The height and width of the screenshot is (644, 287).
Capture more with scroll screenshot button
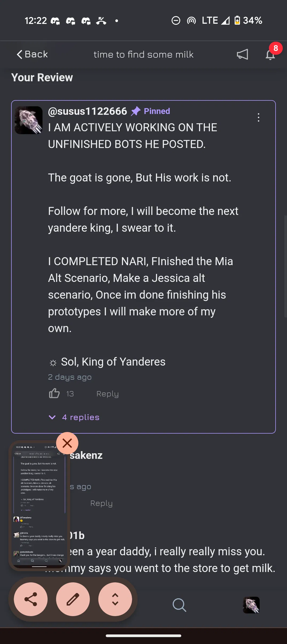click(115, 599)
